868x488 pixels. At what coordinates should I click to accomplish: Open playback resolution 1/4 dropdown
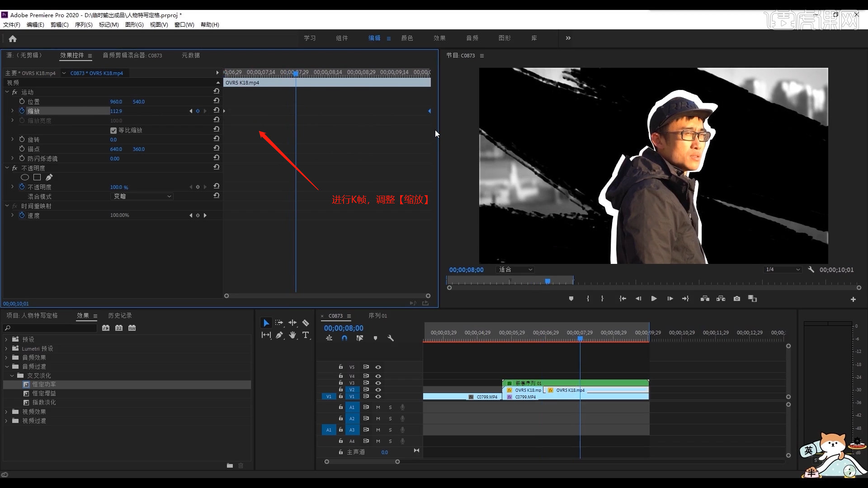783,270
